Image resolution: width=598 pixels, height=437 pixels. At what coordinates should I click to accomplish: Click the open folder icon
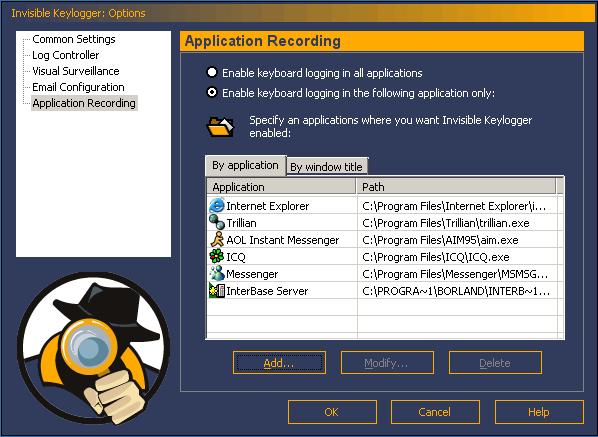pos(220,127)
